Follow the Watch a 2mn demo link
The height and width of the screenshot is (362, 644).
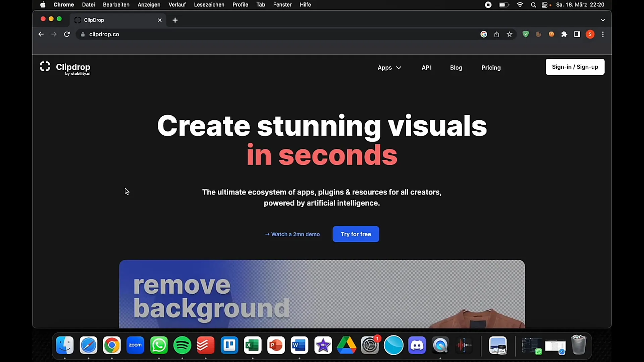292,234
